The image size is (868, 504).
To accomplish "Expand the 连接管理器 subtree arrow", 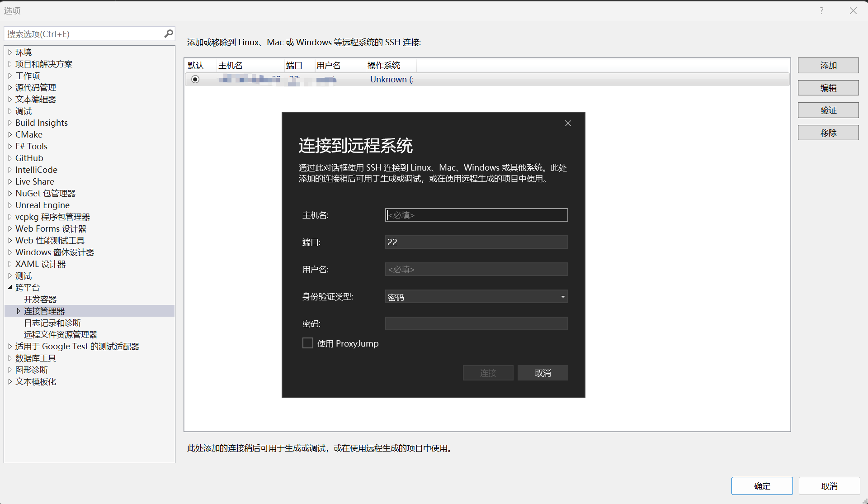I will [19, 311].
